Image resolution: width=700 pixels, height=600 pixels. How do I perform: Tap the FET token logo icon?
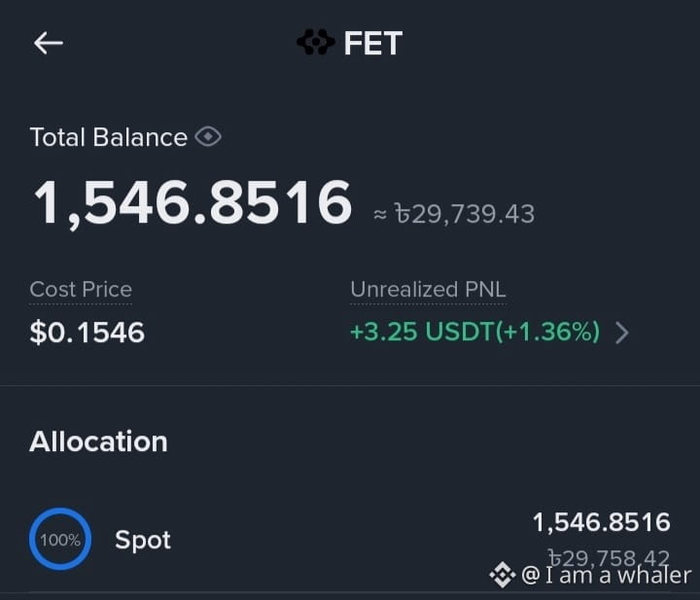click(316, 42)
